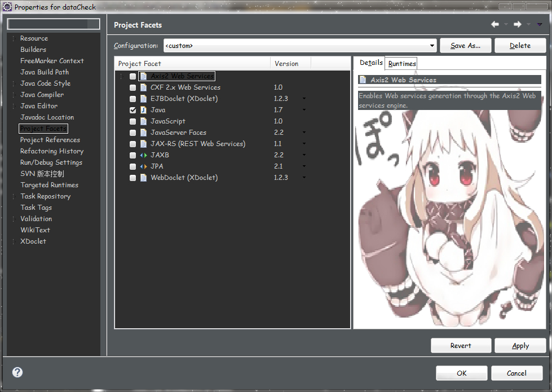Click the Delete configuration button
This screenshot has height=392, width=552.
click(x=520, y=46)
